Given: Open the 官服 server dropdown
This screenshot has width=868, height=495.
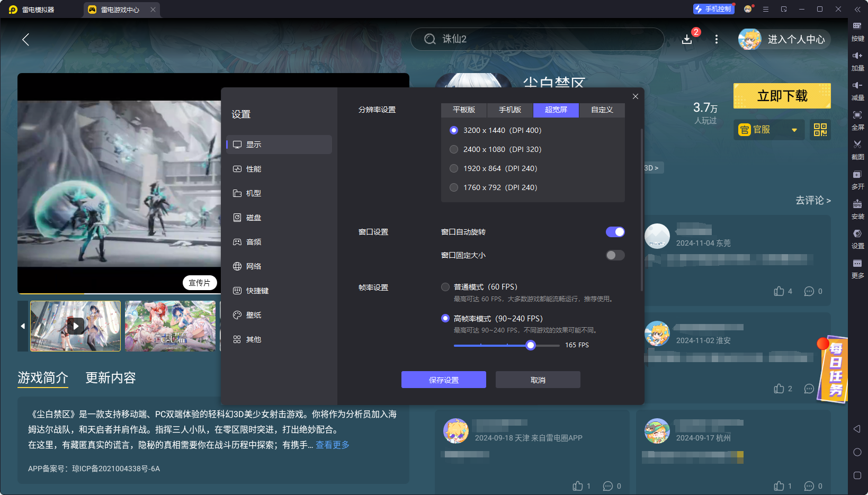Looking at the screenshot, I should tap(769, 130).
